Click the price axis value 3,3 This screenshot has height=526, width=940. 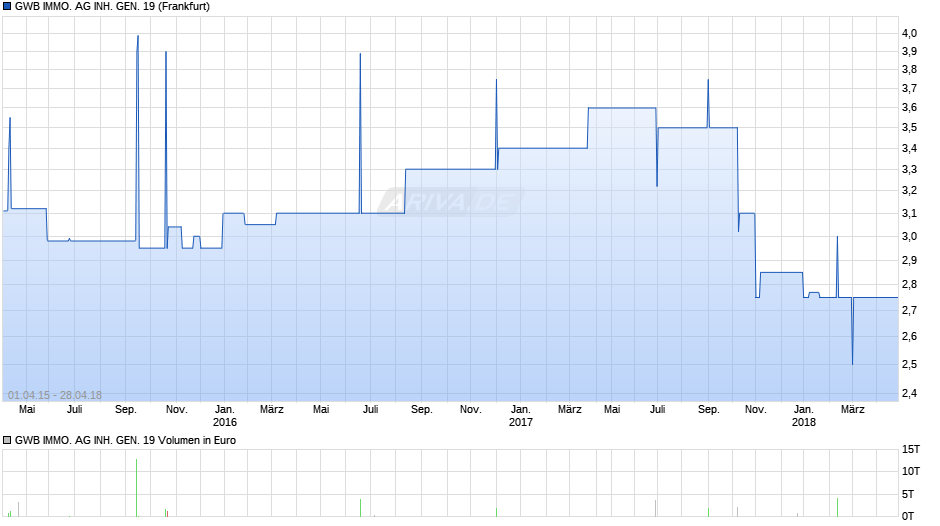909,170
